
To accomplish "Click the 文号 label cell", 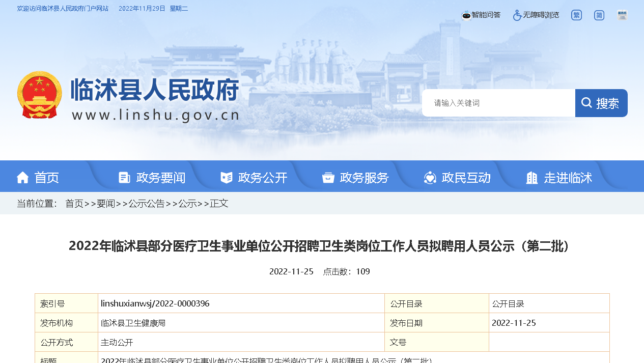I will click(x=437, y=342).
